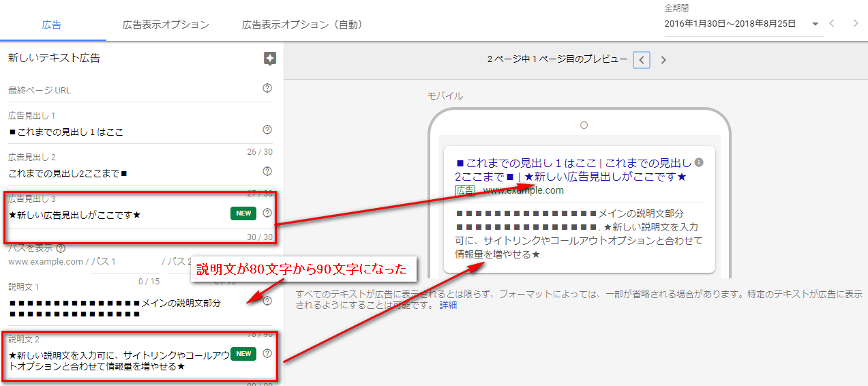Click help icon next to パスを表示

61,248
